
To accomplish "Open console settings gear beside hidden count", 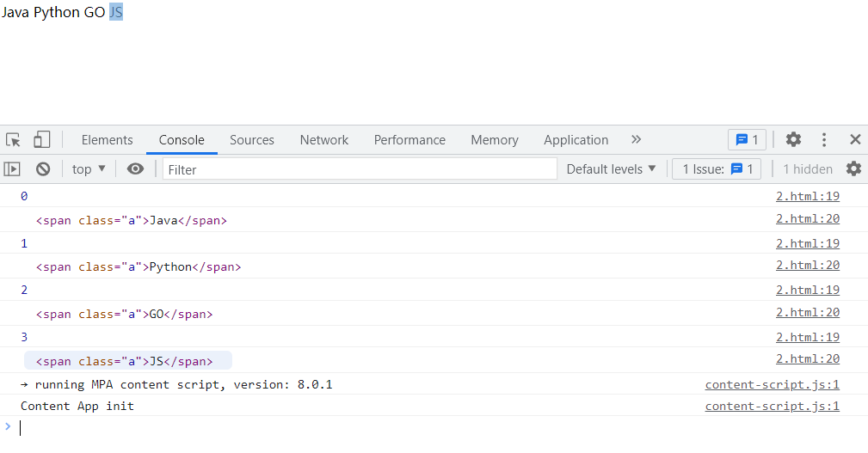I will point(853,169).
